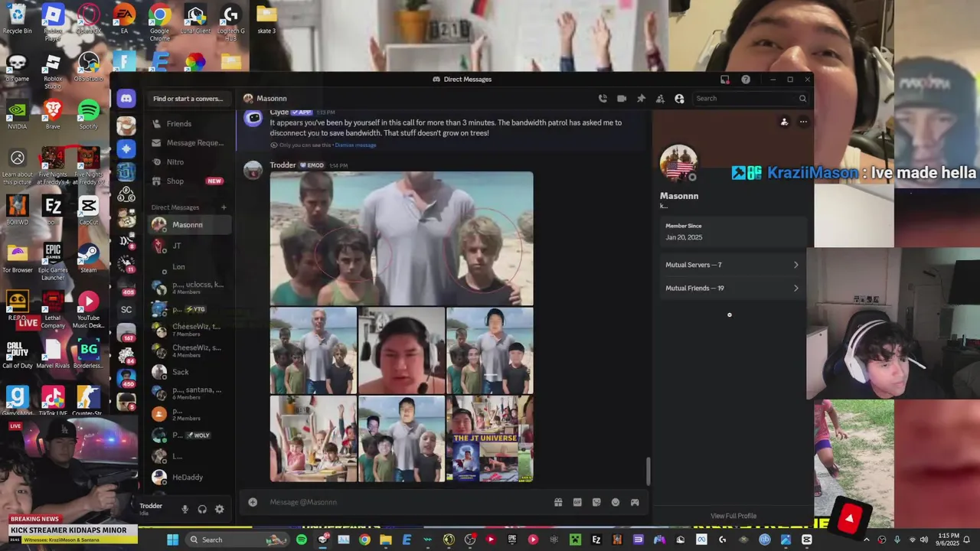Open the Lon direct message

tap(188, 267)
